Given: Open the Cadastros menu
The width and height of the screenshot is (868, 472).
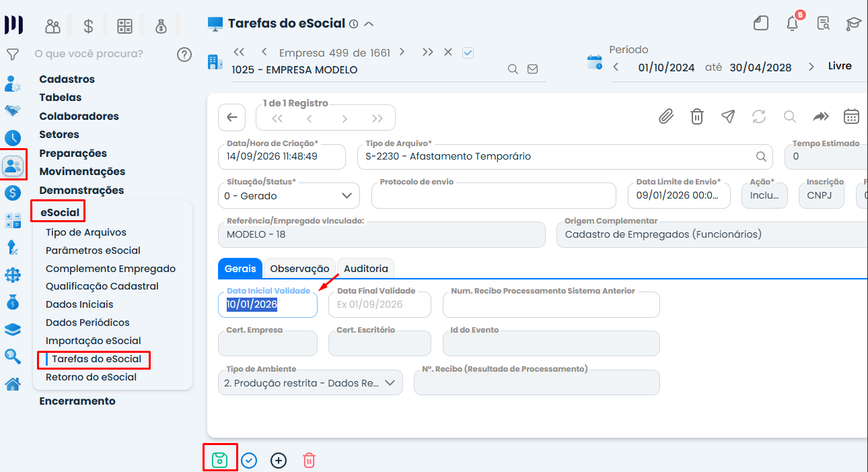Looking at the screenshot, I should [x=67, y=79].
